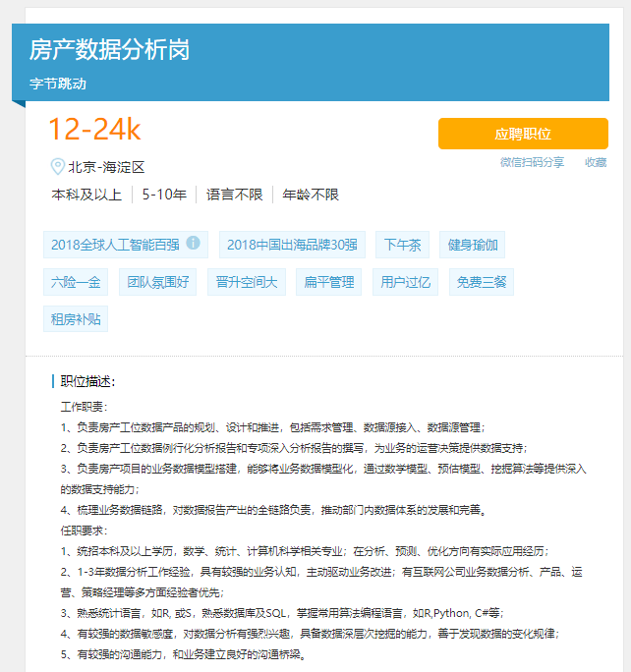Click the 语言不限 requirement text

235,195
